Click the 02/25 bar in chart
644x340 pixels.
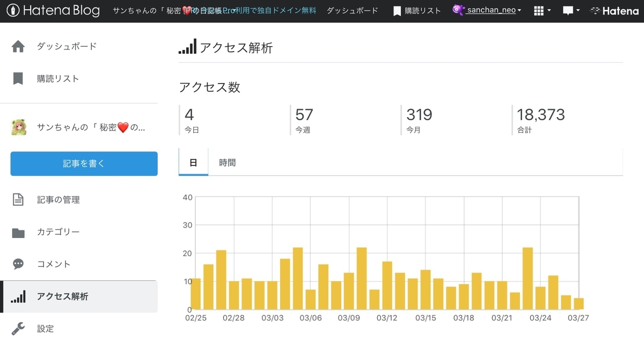point(196,294)
